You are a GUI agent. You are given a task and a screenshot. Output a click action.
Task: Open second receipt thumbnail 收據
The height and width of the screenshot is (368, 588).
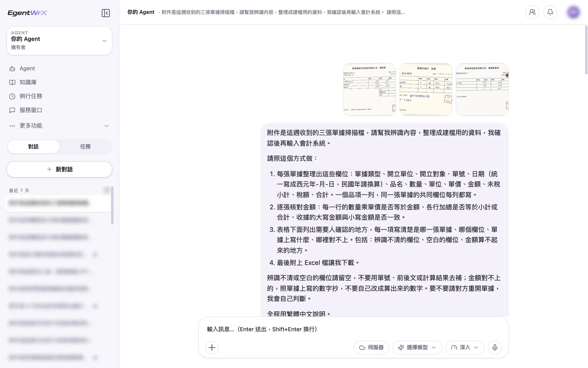(x=426, y=89)
